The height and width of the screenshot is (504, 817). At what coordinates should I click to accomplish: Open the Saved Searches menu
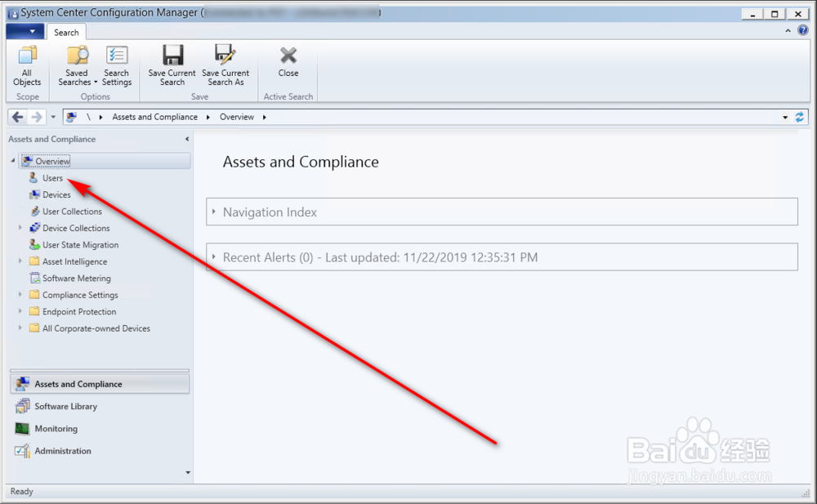click(77, 65)
